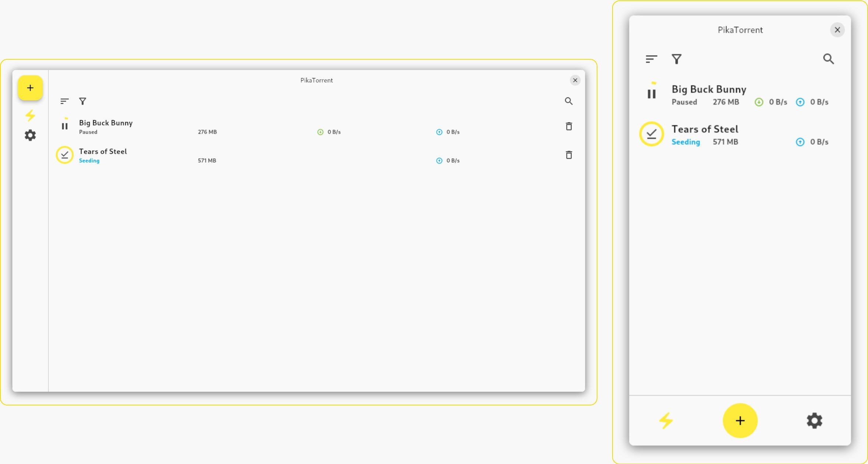
Task: Open the filter menu in the mobile view
Action: (676, 59)
